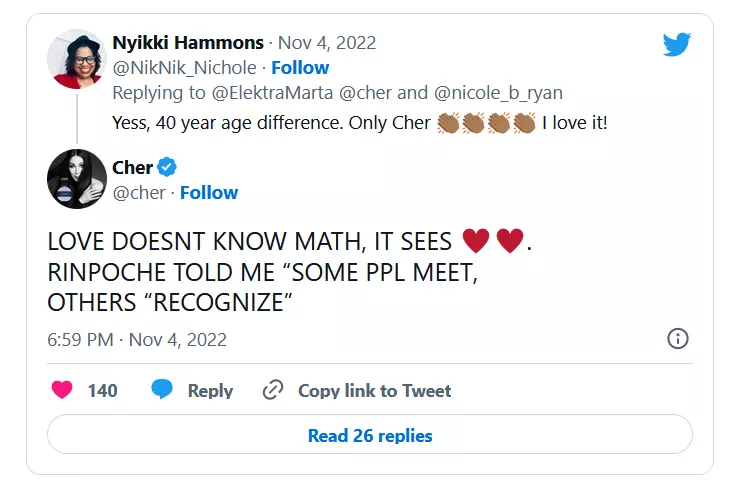Click the @NikNik_Nichole handle
Viewport: 738px width, 498px height.
coord(185,67)
